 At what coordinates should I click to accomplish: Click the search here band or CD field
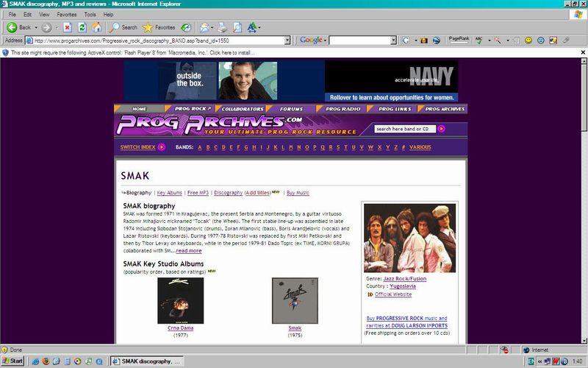(405, 129)
